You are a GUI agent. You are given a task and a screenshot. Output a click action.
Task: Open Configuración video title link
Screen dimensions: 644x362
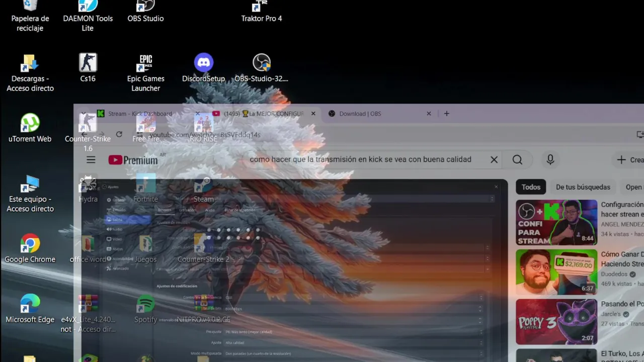622,209
